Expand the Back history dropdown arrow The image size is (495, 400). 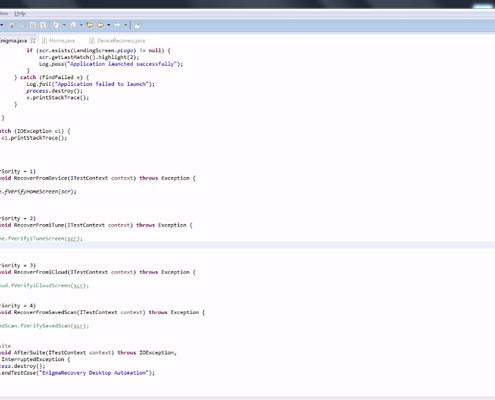(109, 25)
